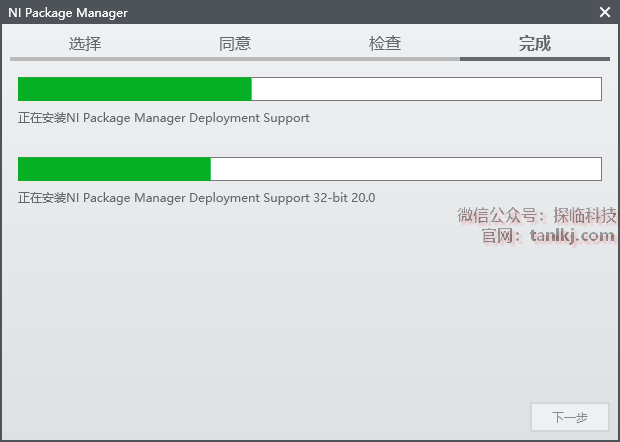
Task: Select the 完成 step tab
Action: pyautogui.click(x=535, y=44)
